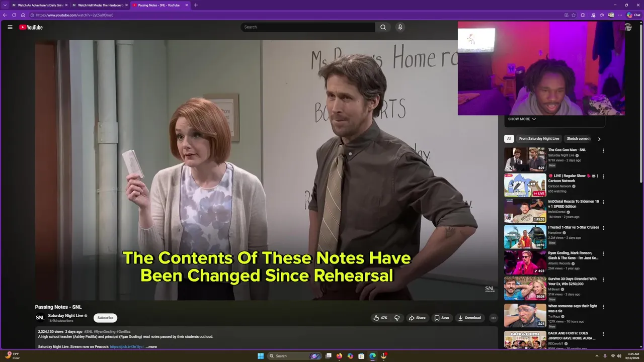
Task: Expand the SHOW MORE chevron in the side panel
Action: click(534, 119)
